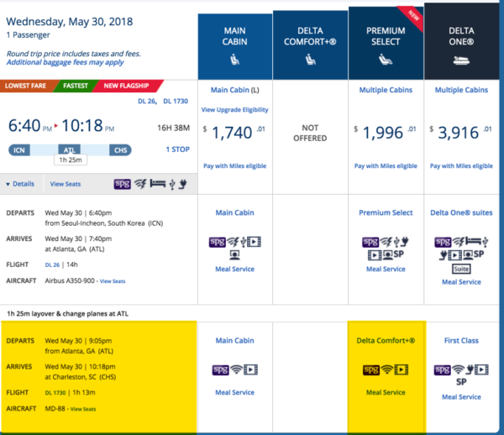Click the Main Cabin seat icon in header

tap(234, 60)
